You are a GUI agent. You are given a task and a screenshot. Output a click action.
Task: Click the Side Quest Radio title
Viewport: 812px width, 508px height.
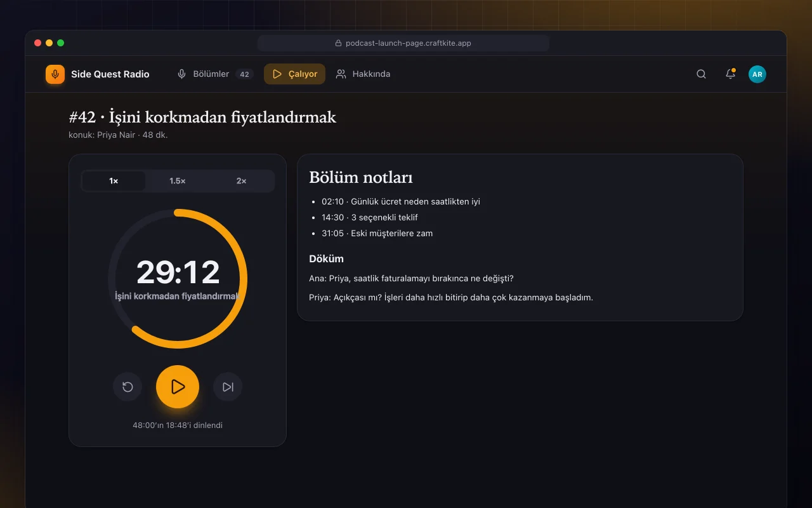(x=110, y=74)
